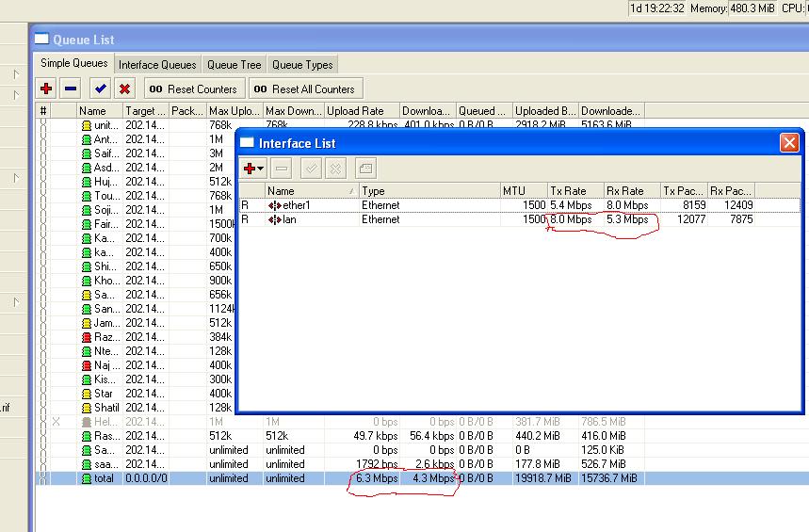This screenshot has width=809, height=532.
Task: Click the green queue icon of 'Ant...'
Action: (x=87, y=139)
